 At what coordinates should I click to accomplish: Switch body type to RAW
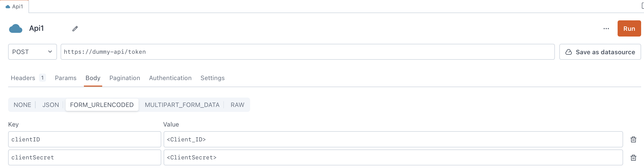coord(237,105)
